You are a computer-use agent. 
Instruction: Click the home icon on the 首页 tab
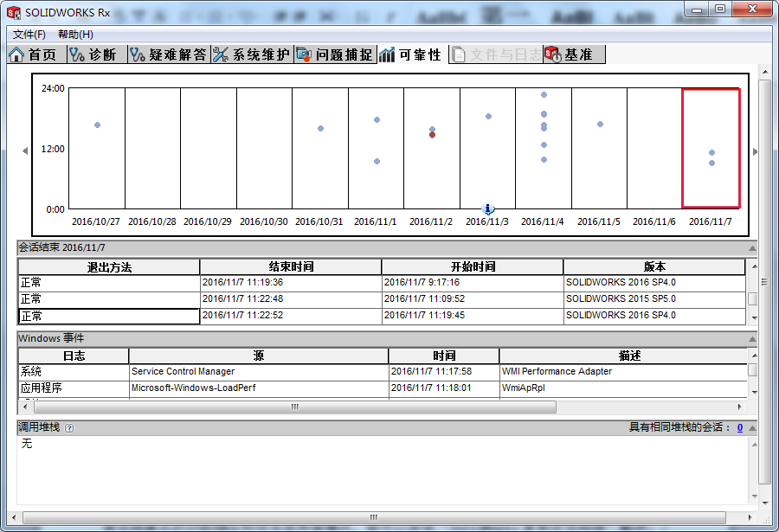(16, 54)
